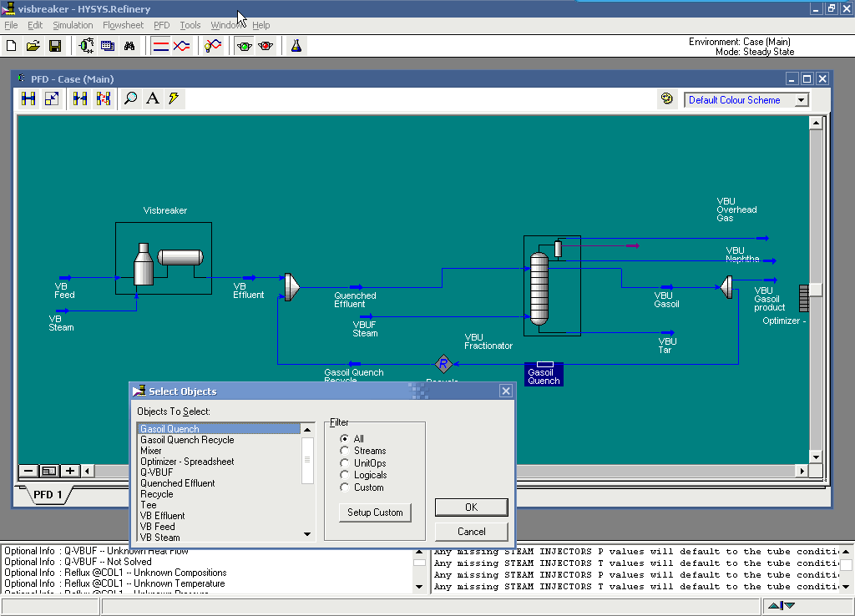
Task: Select the Logicals filter radio button
Action: click(344, 475)
